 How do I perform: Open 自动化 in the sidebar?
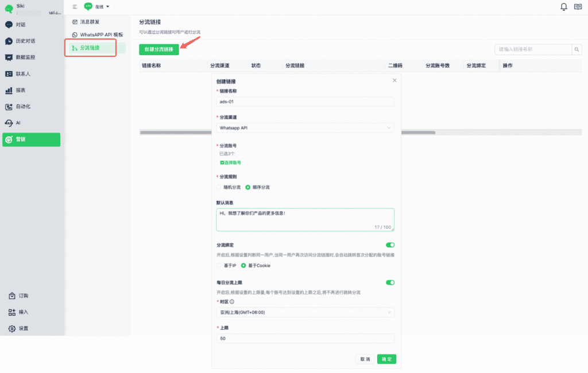[23, 107]
